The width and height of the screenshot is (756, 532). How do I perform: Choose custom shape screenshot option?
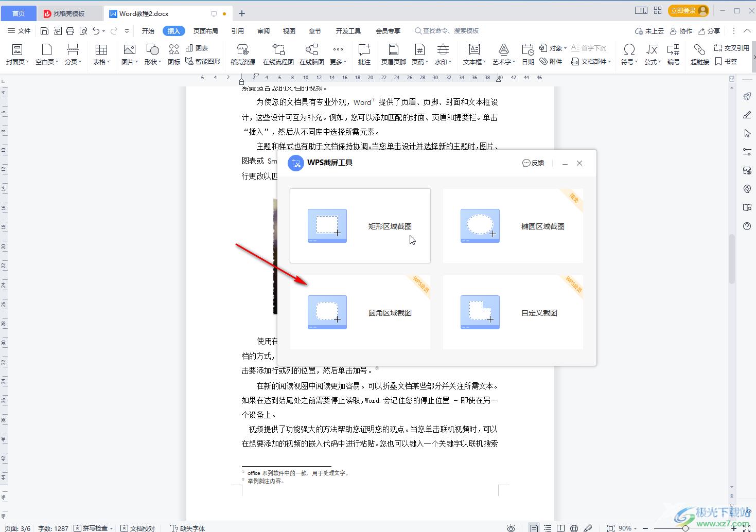513,312
